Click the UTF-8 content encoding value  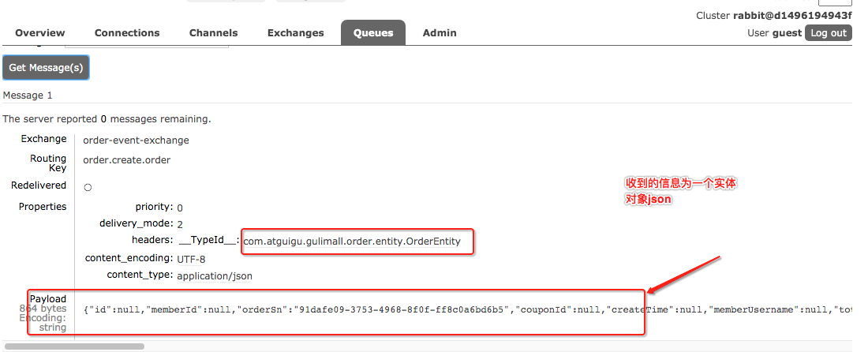[191, 258]
